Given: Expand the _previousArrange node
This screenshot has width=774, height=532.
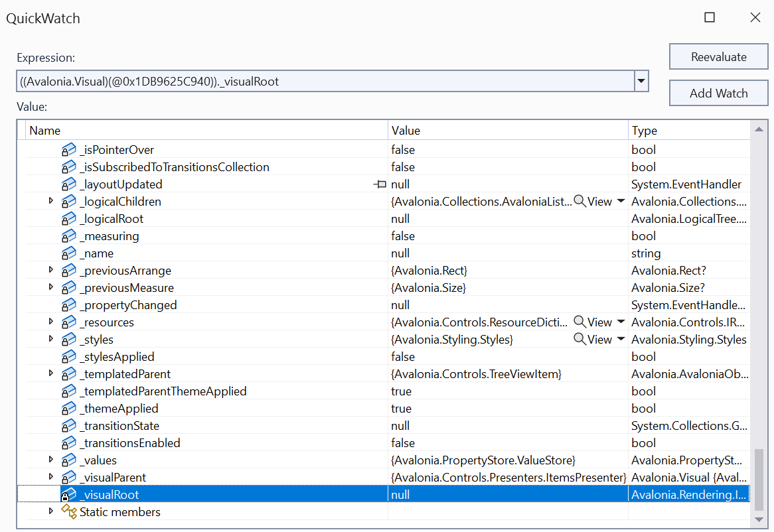Looking at the screenshot, I should click(51, 270).
